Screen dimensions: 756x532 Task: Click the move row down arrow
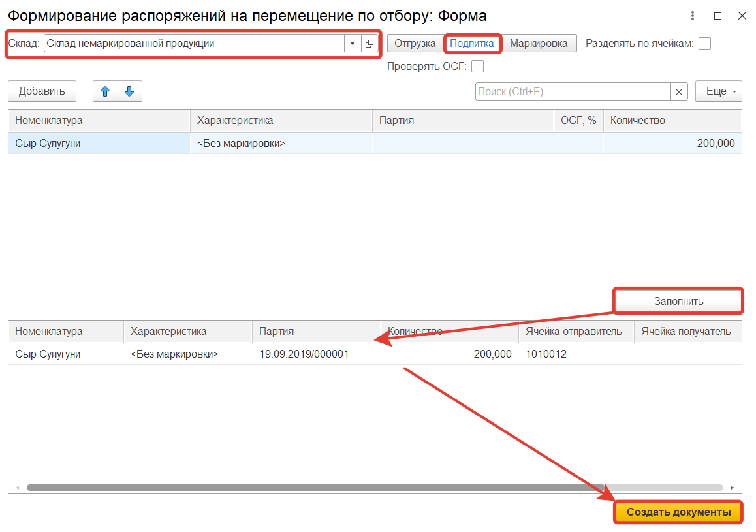pyautogui.click(x=129, y=91)
